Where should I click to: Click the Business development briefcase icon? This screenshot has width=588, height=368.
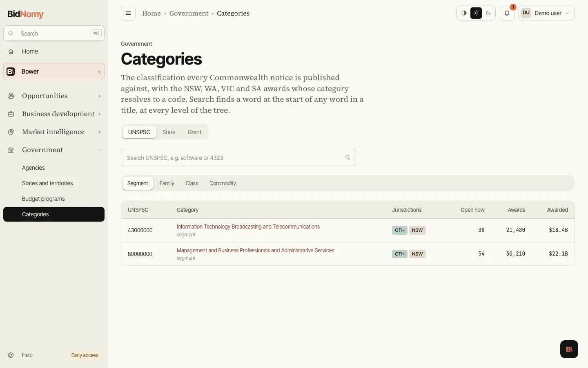(x=11, y=114)
